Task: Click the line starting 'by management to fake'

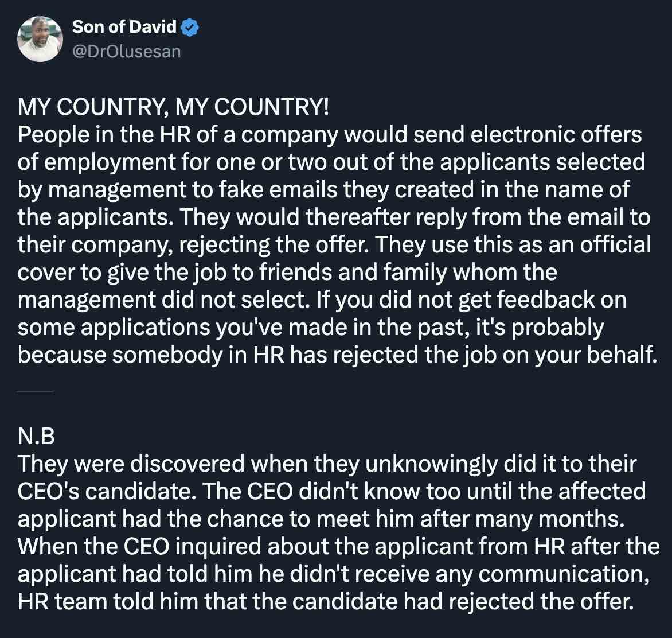Action: click(324, 190)
